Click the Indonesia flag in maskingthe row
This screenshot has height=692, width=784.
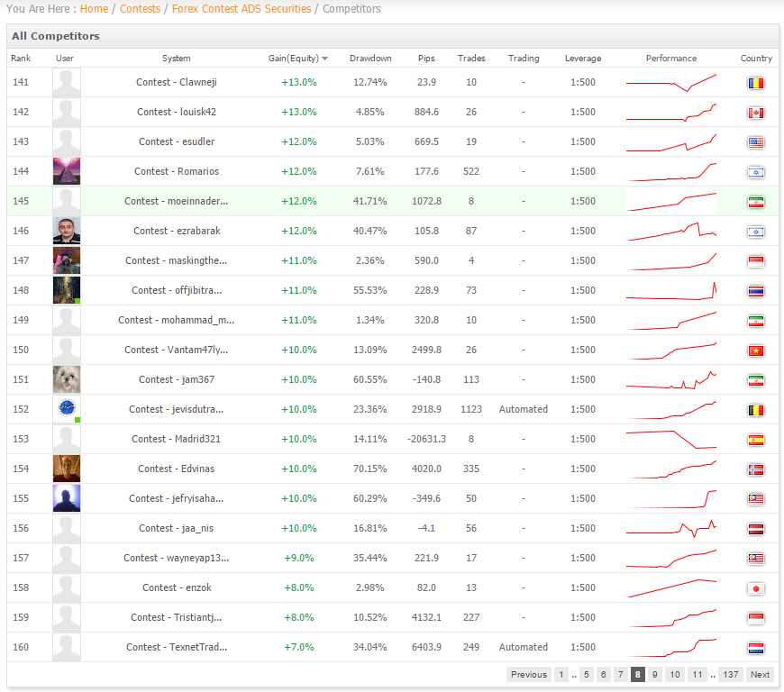pyautogui.click(x=755, y=261)
